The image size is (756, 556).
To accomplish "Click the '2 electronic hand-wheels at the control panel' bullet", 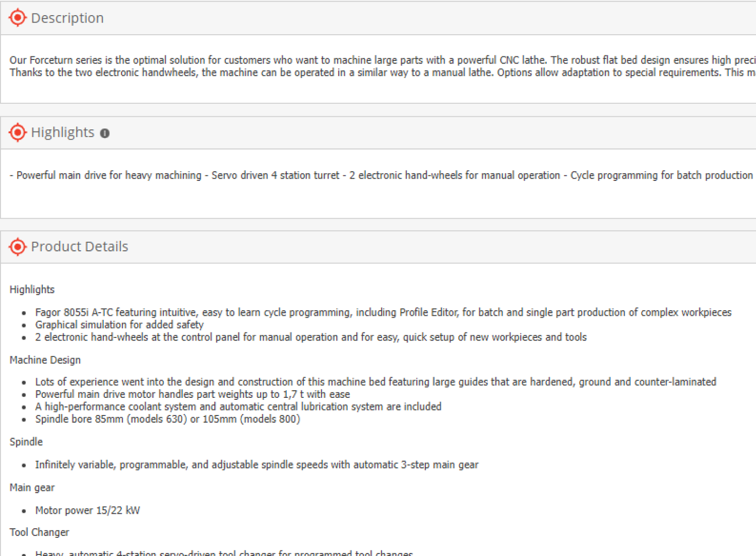I will pos(311,337).
